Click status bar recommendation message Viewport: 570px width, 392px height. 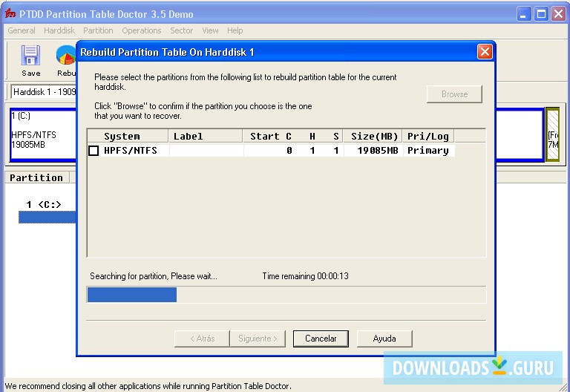(148, 386)
